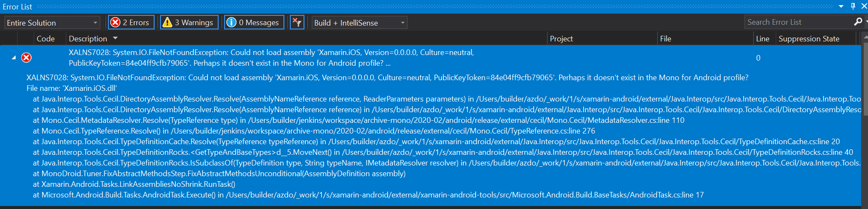This screenshot has width=868, height=209.
Task: Open the Description column filter arrow
Action: [x=115, y=38]
